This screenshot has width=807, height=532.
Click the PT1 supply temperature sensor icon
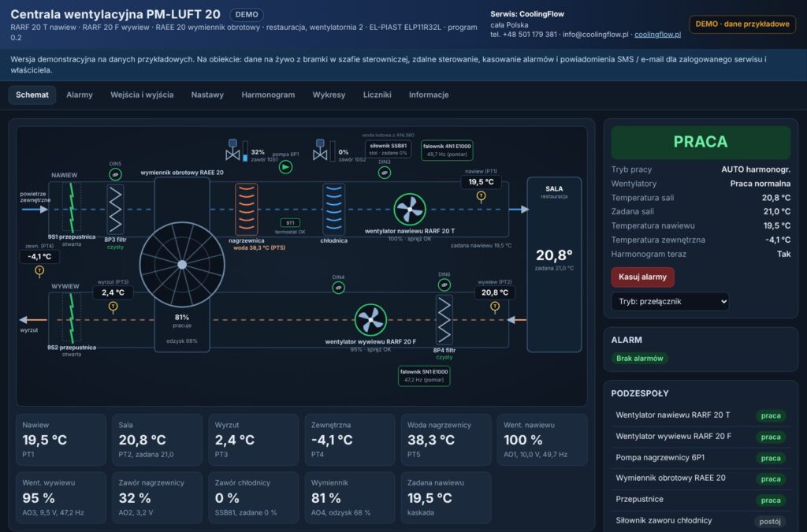pos(482,196)
